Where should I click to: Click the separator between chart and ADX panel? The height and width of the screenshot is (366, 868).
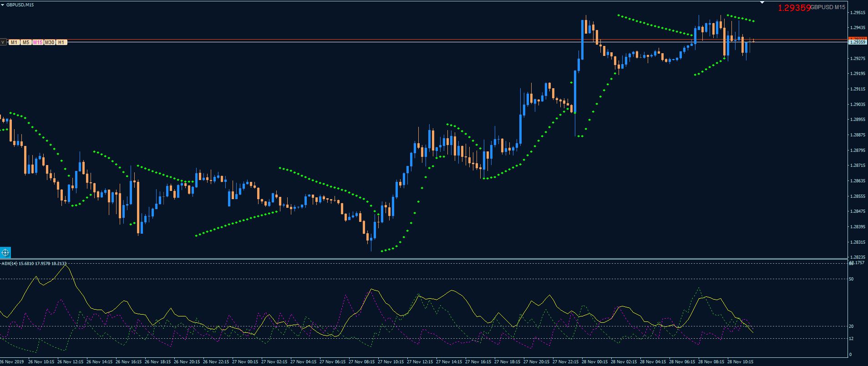point(423,259)
